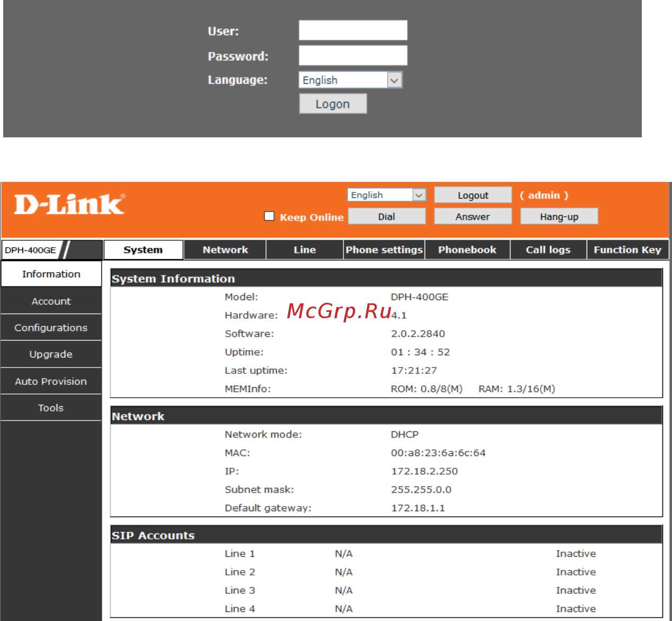The image size is (672, 621).
Task: Select Upgrade in the sidebar
Action: (51, 354)
